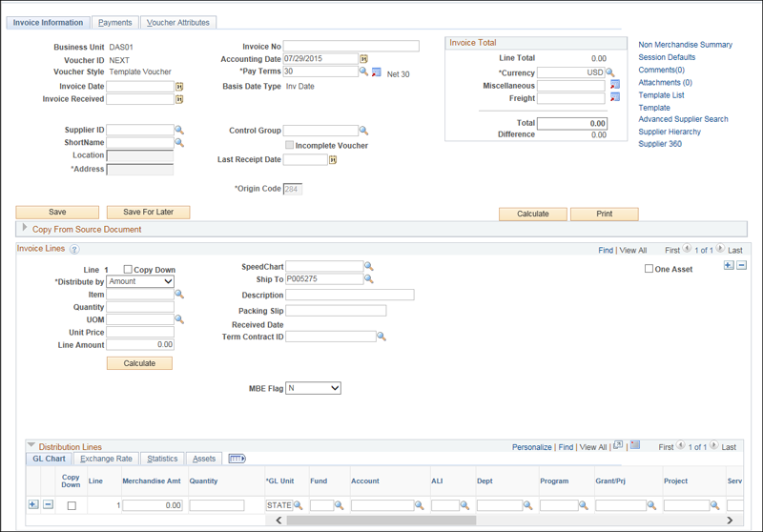This screenshot has height=532, width=763.
Task: Look up Pay Terms value
Action: (363, 72)
